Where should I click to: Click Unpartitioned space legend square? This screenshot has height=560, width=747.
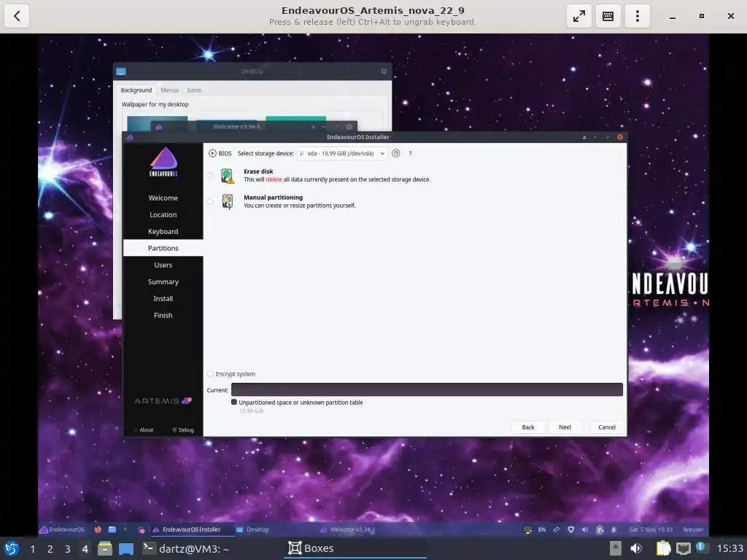pos(234,402)
